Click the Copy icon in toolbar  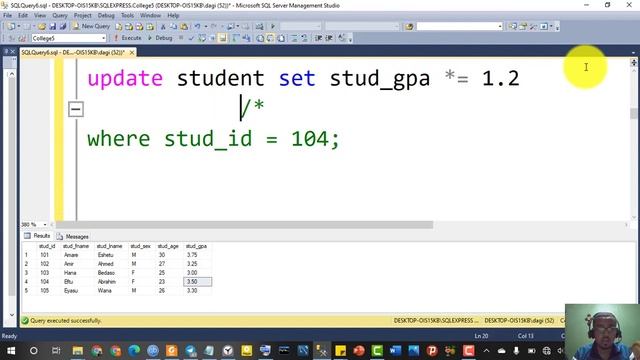coord(173,27)
